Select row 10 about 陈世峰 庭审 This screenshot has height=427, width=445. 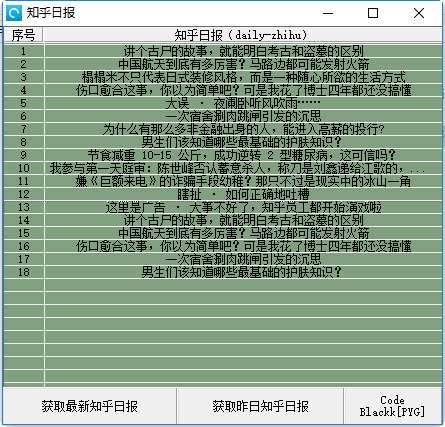(x=223, y=168)
